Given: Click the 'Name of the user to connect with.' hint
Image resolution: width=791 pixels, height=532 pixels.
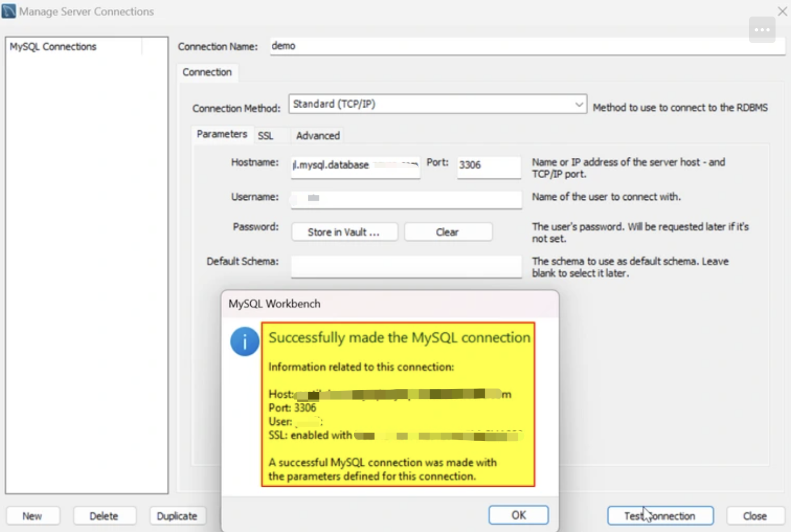Looking at the screenshot, I should (606, 197).
